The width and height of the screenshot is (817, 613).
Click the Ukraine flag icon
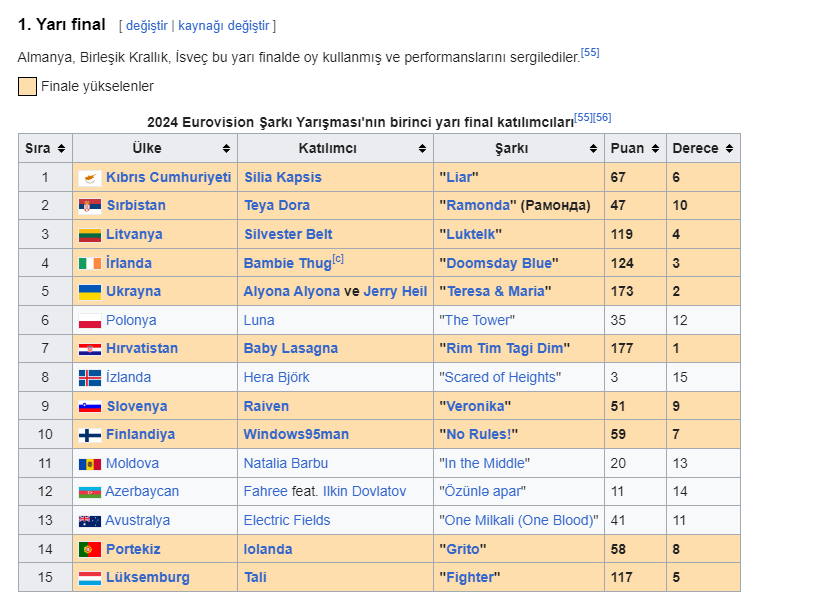(x=90, y=292)
